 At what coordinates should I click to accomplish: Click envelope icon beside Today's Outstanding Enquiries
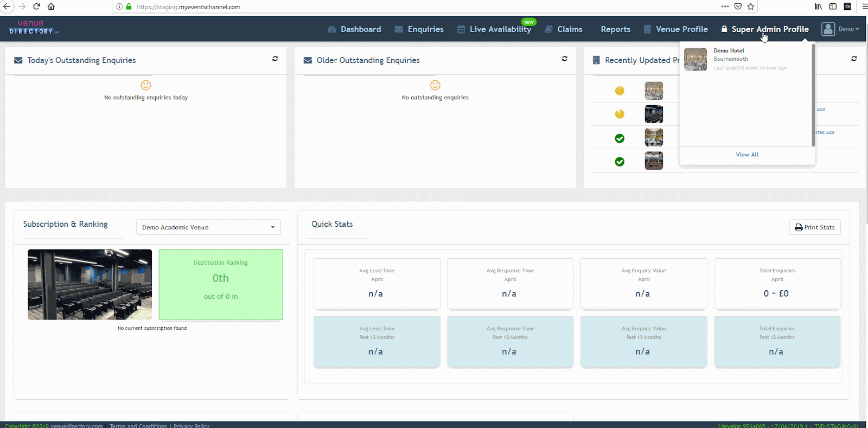point(18,60)
